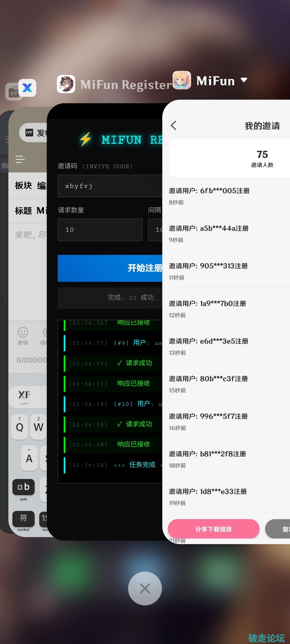Tap the emoji smiley face icon
290x644 pixels.
[23, 332]
